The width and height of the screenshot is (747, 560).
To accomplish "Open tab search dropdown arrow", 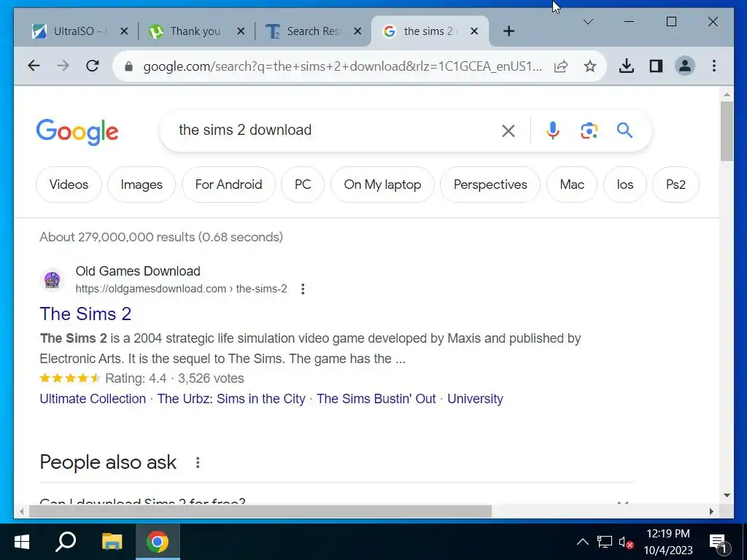I will tap(588, 22).
